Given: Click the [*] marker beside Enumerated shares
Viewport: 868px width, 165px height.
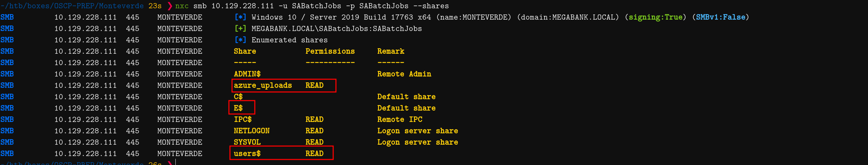Looking at the screenshot, I should click(240, 40).
